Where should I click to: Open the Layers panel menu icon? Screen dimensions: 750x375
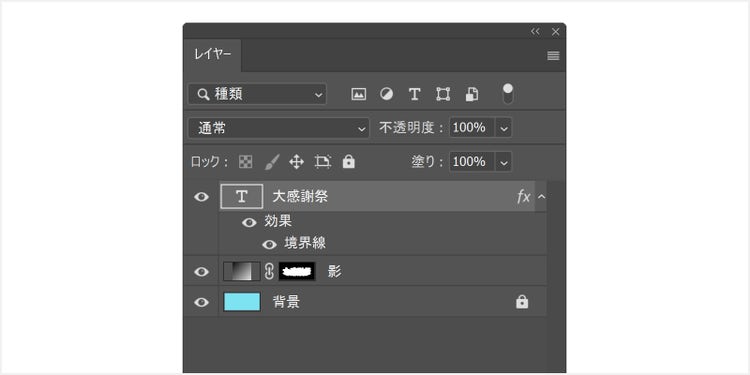point(553,56)
